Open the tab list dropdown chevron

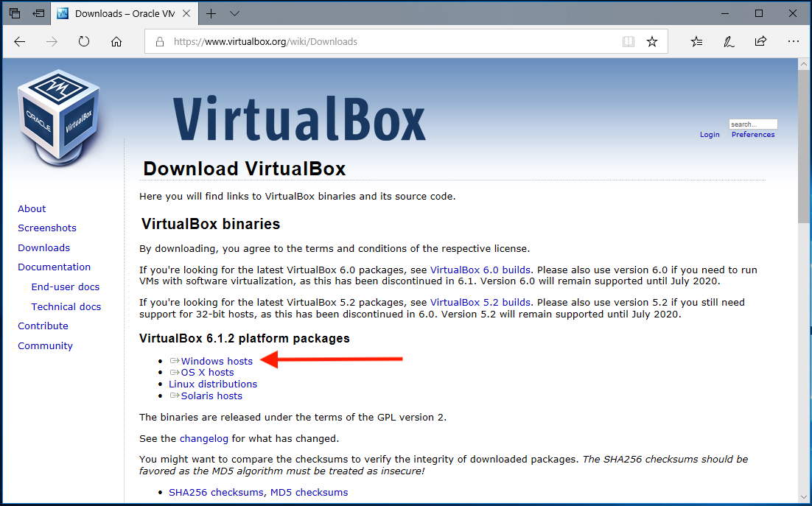(x=234, y=13)
